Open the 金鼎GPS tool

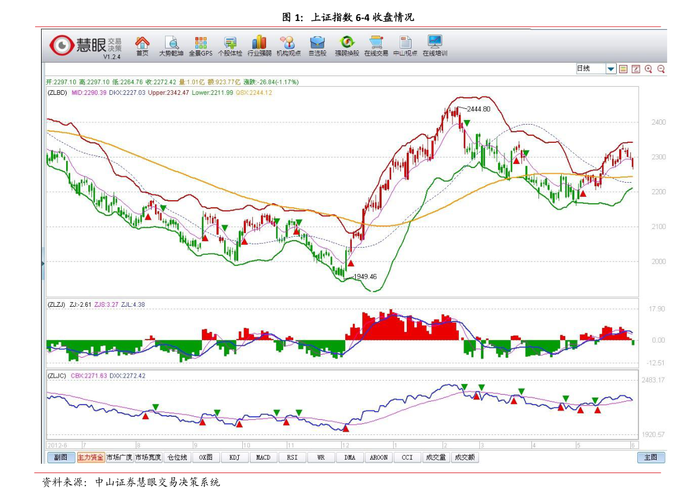point(201,45)
